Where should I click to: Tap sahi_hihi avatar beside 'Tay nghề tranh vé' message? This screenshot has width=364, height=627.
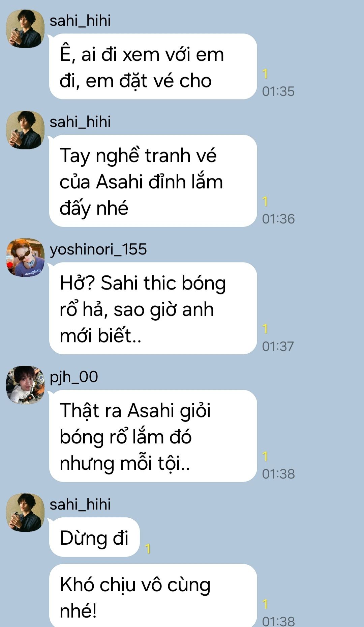tap(25, 130)
